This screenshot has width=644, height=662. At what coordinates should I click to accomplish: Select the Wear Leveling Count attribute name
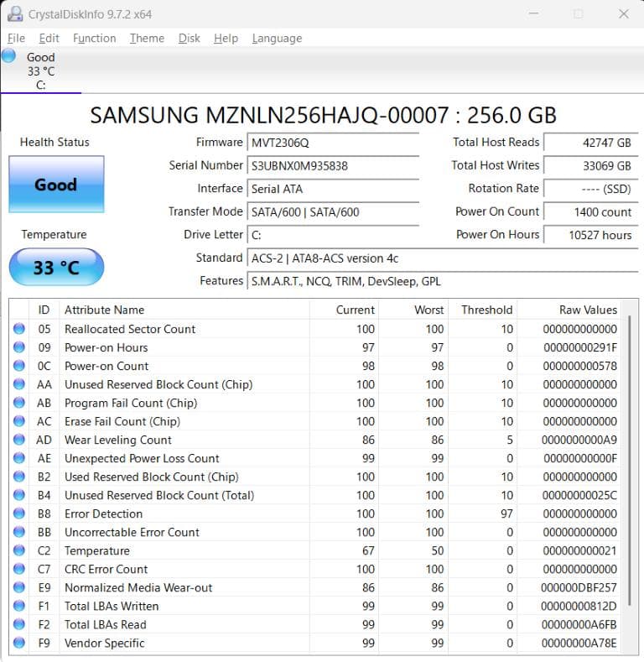coord(118,440)
